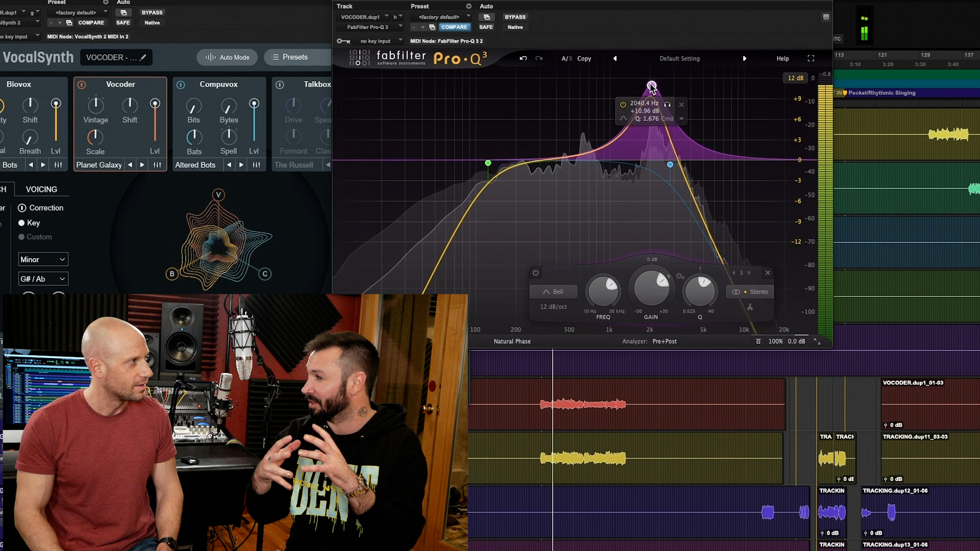980x551 pixels.
Task: Open FabFilter Pro-Q 3 insert selector
Action: click(x=371, y=27)
